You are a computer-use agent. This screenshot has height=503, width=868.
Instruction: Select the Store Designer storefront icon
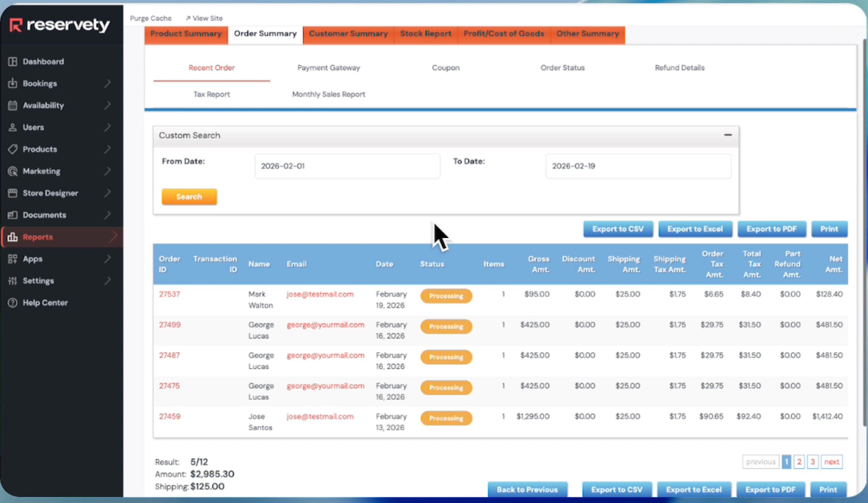point(13,193)
